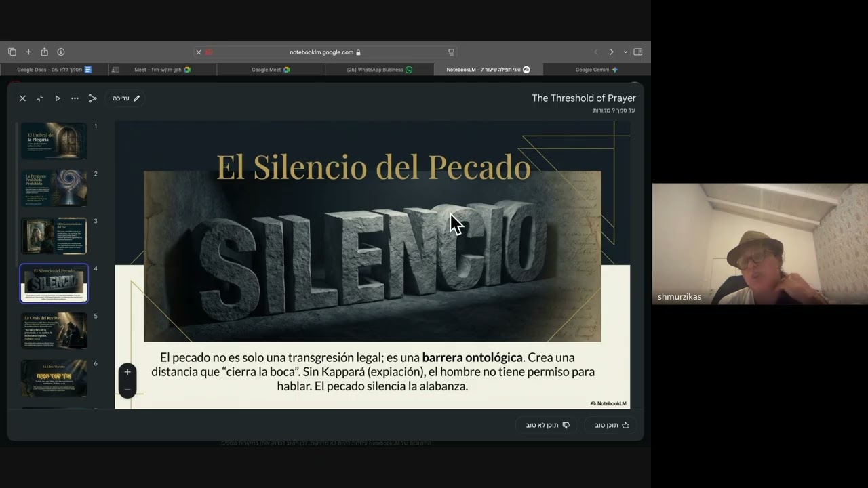Select slide 4 thumbnail El Silencio del Pecado
Image resolution: width=868 pixels, height=488 pixels.
click(x=54, y=283)
